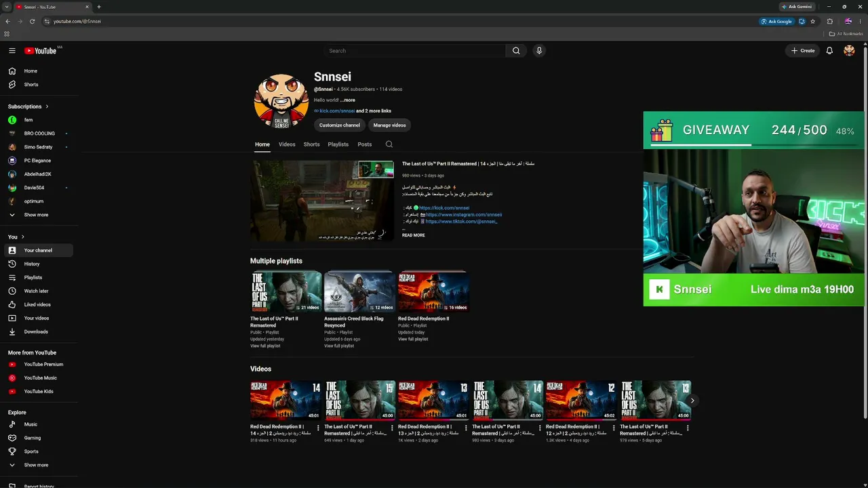Expand featured video description with READ MORE
Viewport: 868px width, 488px height.
(413, 235)
